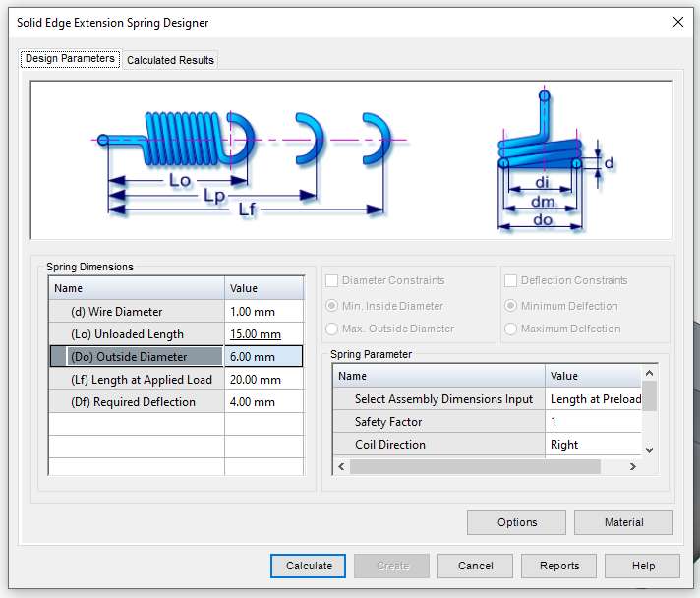
Task: Click Spring Parameter scroll left arrow
Action: click(341, 466)
